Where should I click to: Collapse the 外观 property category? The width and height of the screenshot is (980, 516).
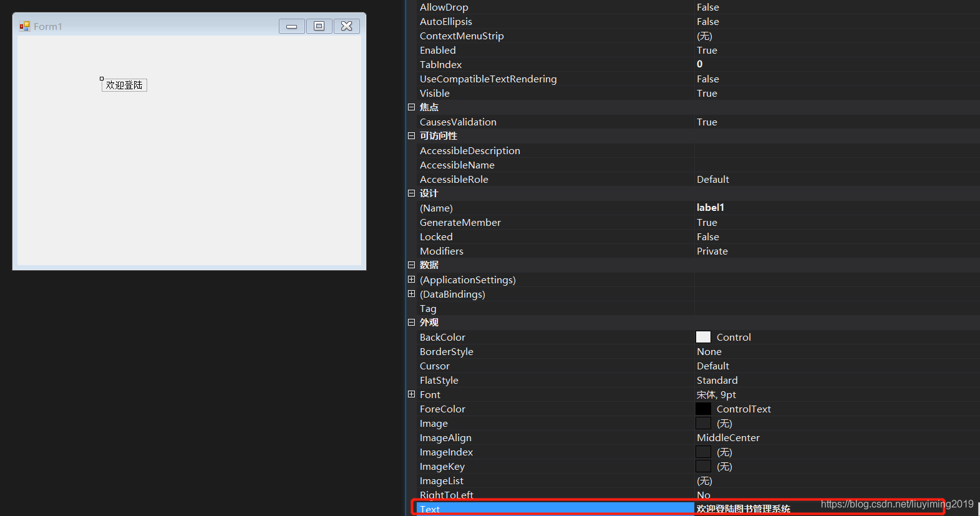point(411,323)
